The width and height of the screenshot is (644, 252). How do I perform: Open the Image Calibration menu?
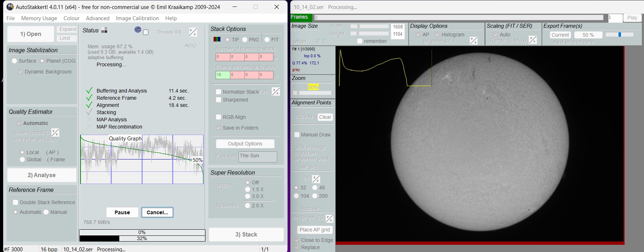137,18
